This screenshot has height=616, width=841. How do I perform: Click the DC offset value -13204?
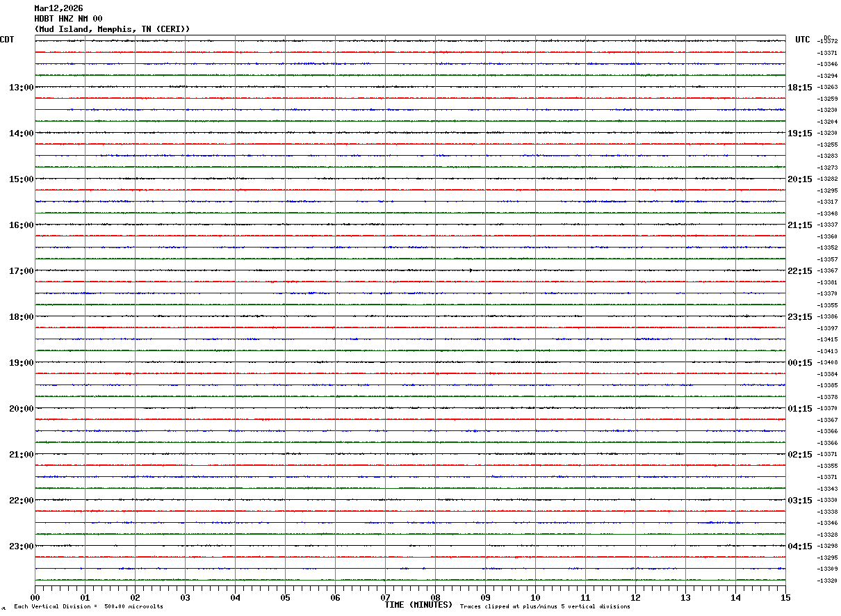tap(828, 122)
